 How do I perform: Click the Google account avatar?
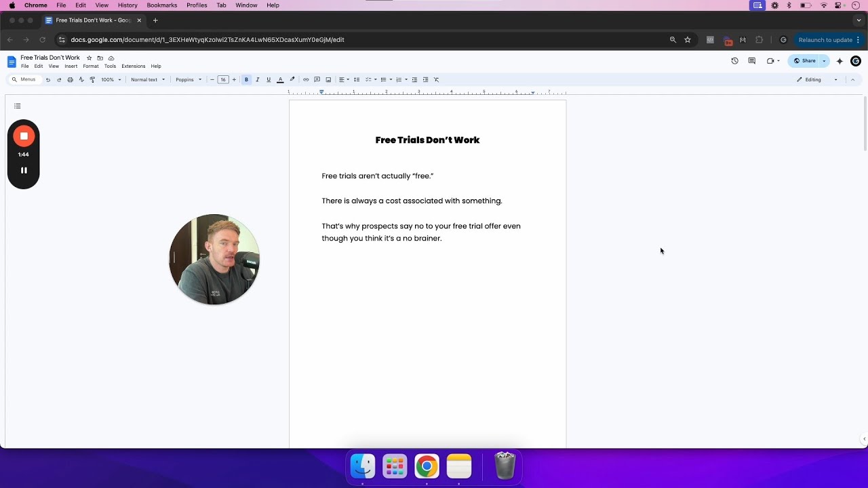856,61
